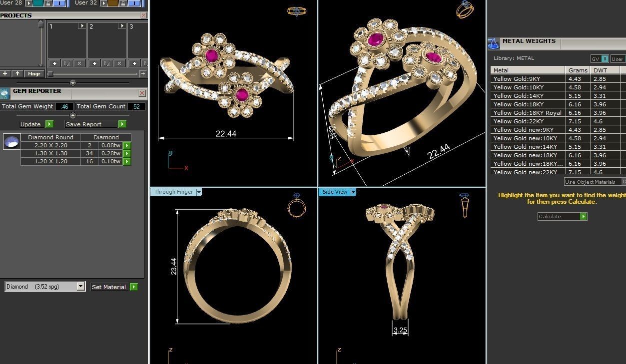The image size is (626, 364).
Task: Expand project slot 2 arrow
Action: click(x=122, y=26)
